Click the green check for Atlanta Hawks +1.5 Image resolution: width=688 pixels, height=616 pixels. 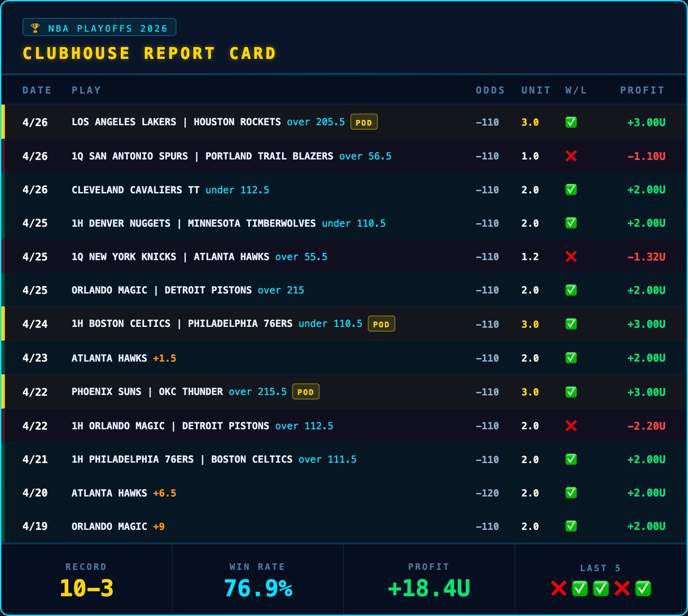(x=571, y=358)
